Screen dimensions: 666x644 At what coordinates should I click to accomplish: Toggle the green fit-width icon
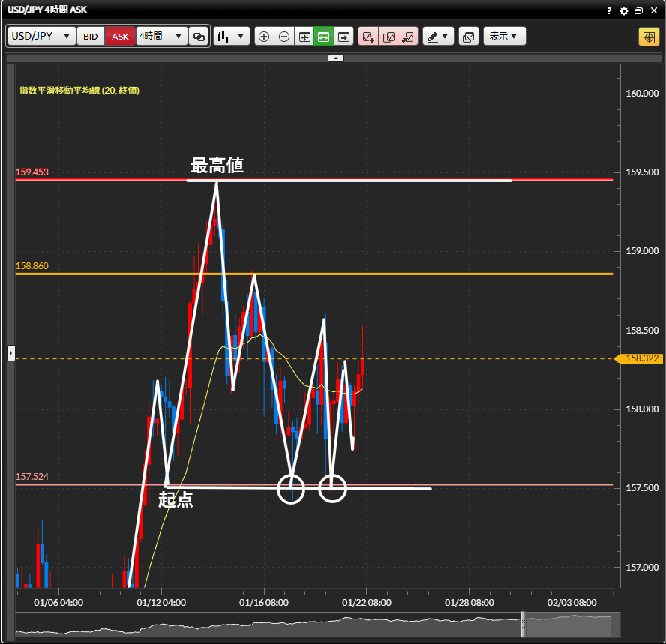tap(324, 36)
